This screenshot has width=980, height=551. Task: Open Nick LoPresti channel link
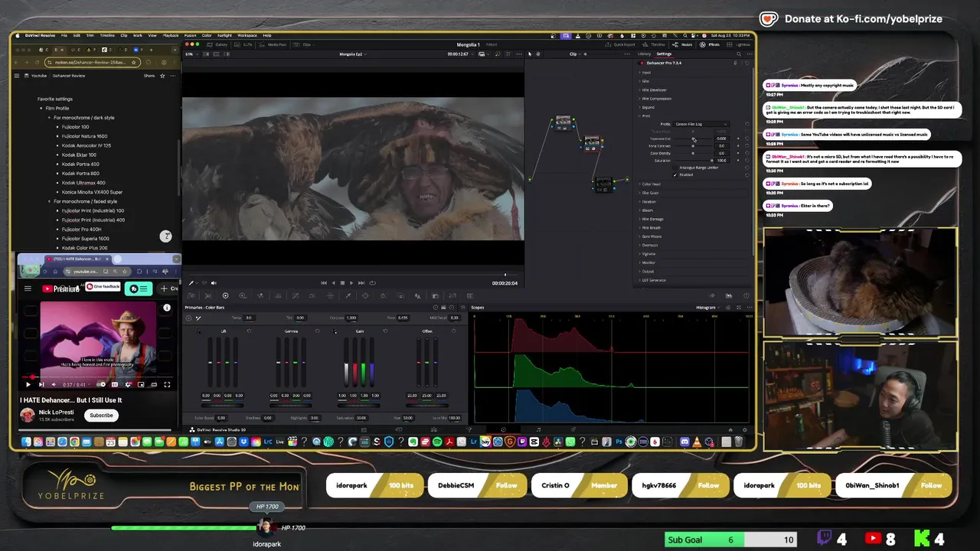pos(57,412)
